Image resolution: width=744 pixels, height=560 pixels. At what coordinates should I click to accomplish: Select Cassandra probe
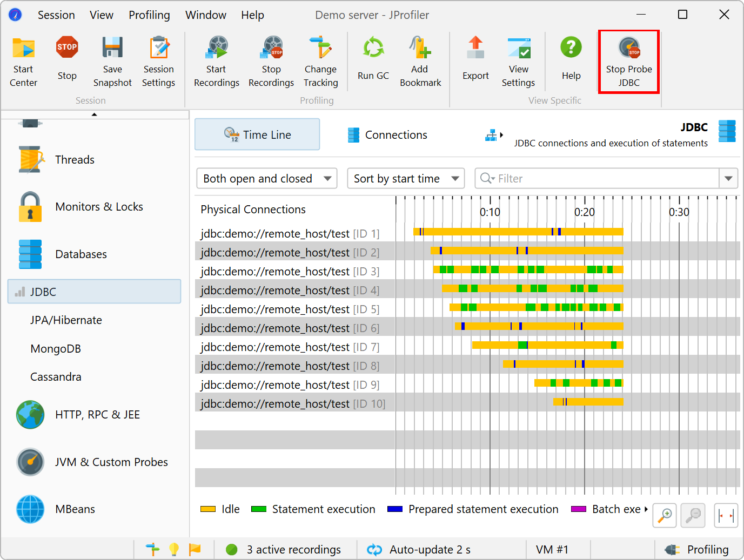coord(56,377)
